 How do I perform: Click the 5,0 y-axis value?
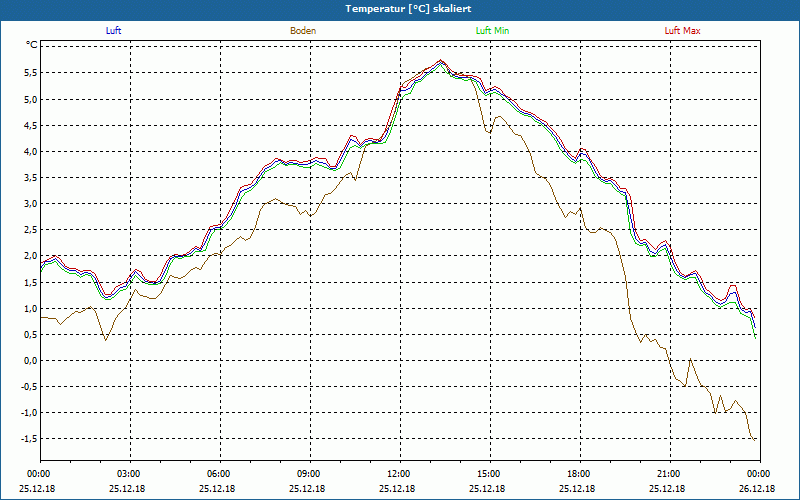31,99
